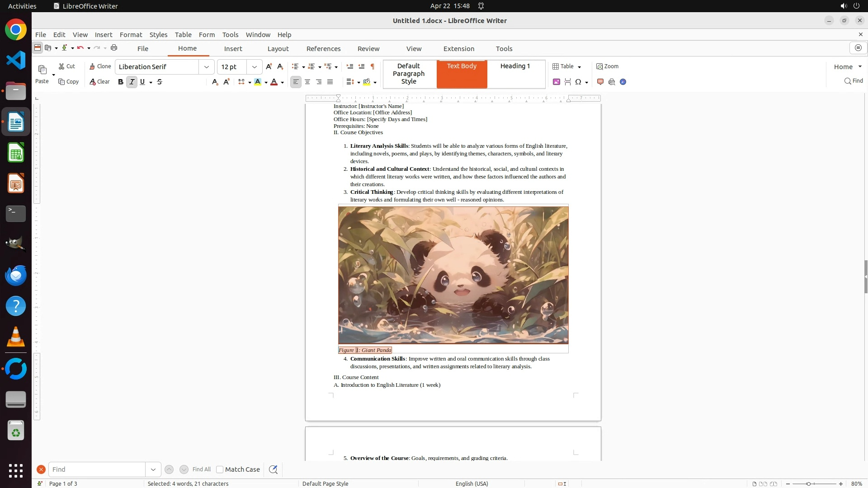Switch to the References tab
The width and height of the screenshot is (868, 488).
point(323,49)
